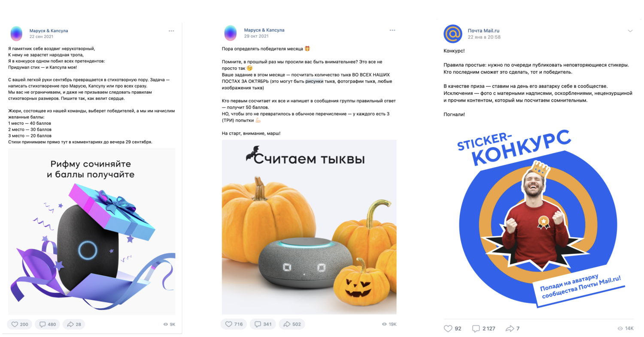Open the 341 comments on pumpkin post
The height and width of the screenshot is (337, 644).
(263, 324)
